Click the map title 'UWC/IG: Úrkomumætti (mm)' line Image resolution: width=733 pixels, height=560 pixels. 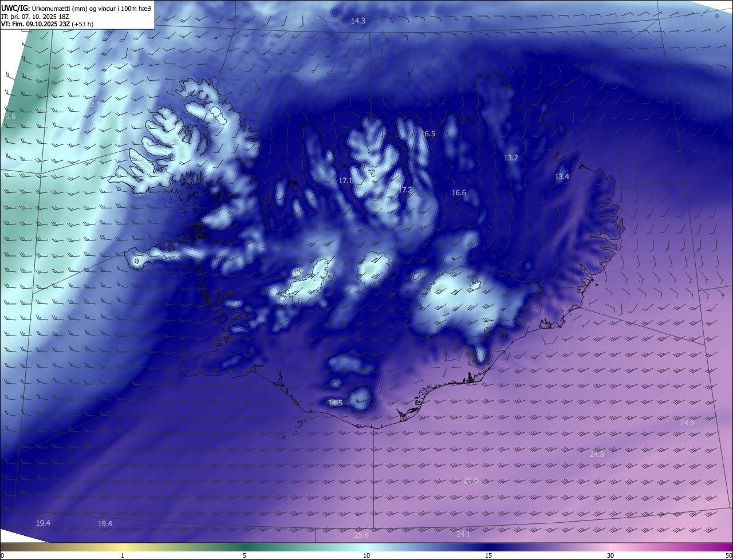[x=76, y=8]
